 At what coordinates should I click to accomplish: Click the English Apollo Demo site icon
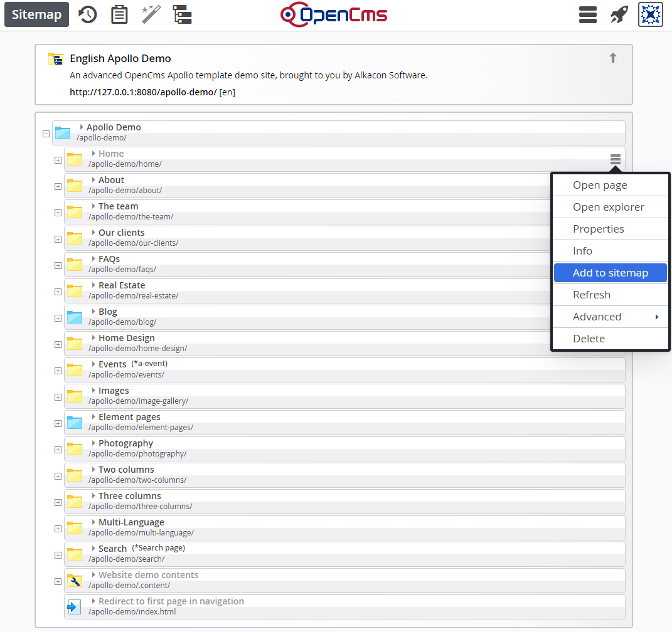[56, 59]
